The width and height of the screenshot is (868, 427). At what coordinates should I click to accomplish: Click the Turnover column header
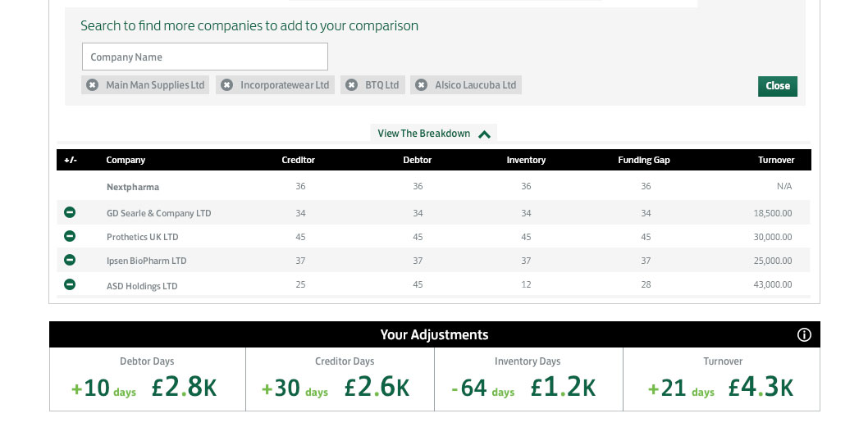(776, 160)
